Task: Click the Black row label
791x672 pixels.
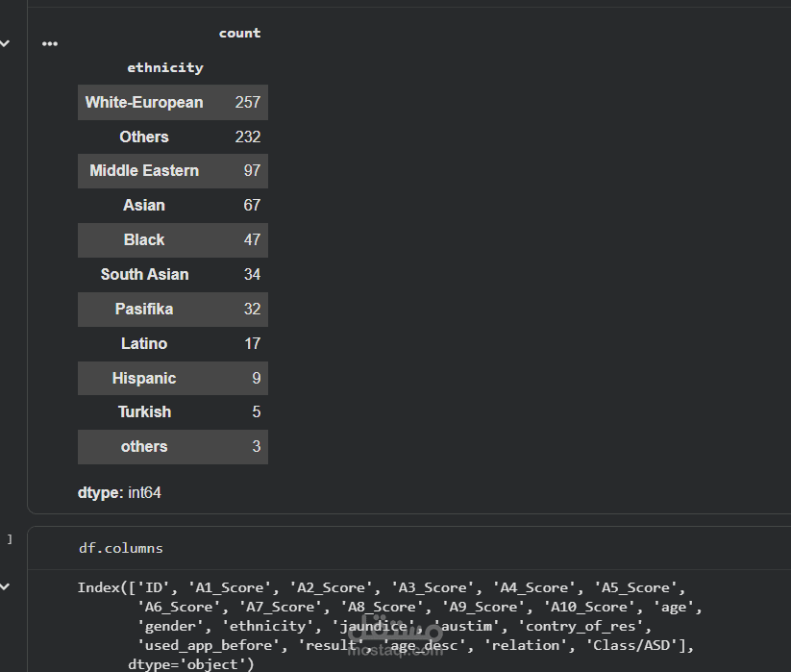Action: tap(144, 239)
